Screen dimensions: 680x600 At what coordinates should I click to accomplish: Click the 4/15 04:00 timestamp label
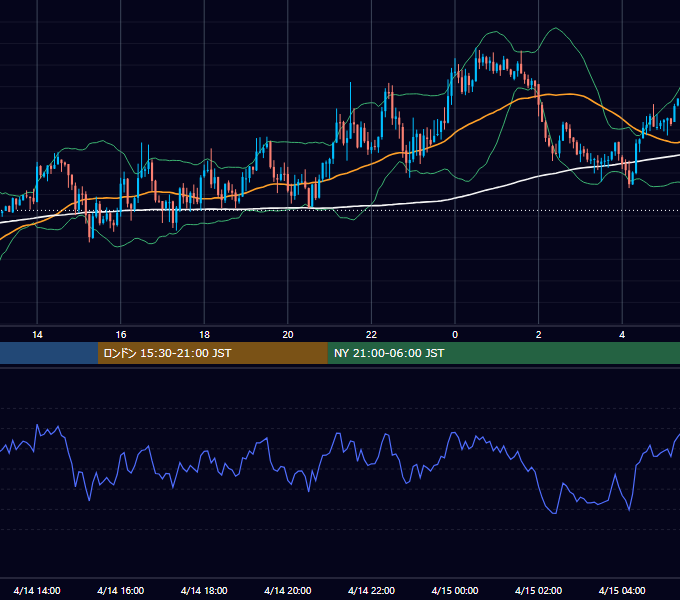tap(622, 590)
